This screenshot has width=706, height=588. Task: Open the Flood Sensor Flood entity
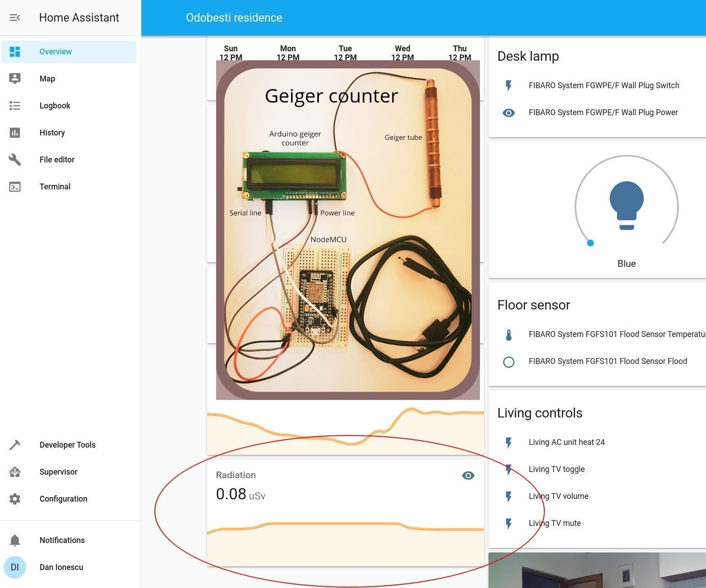pyautogui.click(x=607, y=361)
